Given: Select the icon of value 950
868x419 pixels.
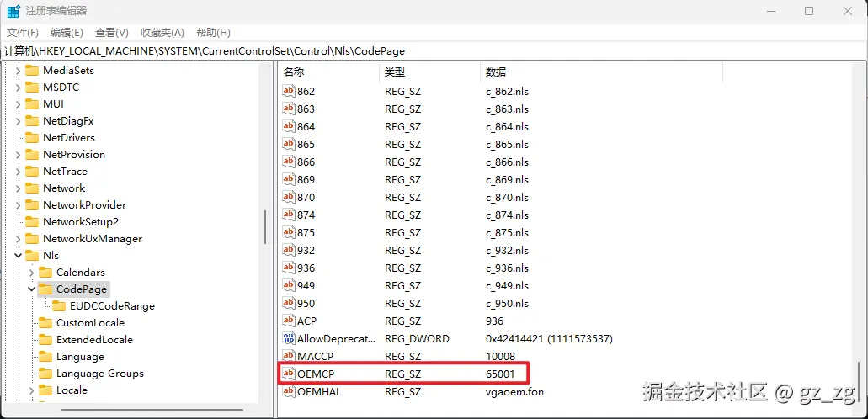Looking at the screenshot, I should (x=289, y=304).
